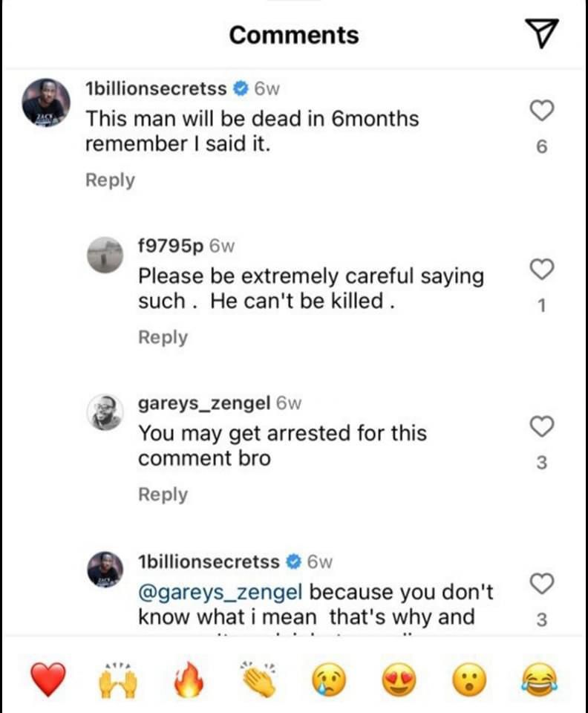Like gareys_zengel's comment using the heart icon
Viewport: 588px width, 713px height.
click(541, 426)
